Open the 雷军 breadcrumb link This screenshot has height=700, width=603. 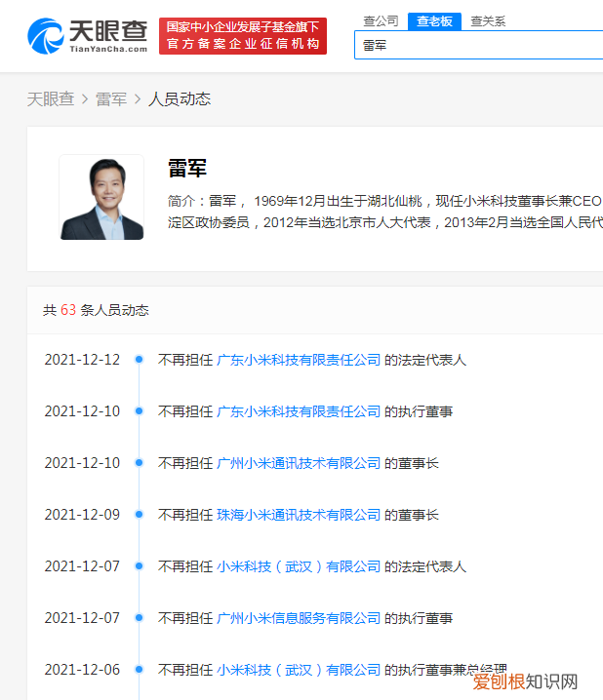click(111, 99)
